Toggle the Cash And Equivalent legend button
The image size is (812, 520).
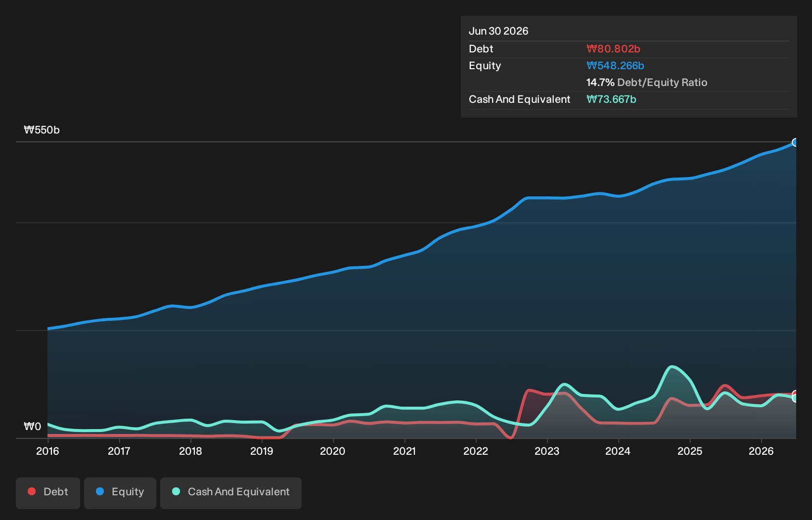pos(231,493)
